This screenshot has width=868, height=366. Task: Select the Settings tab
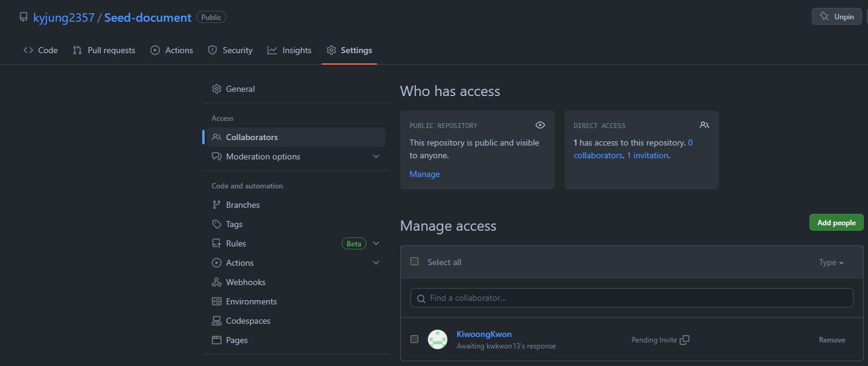click(349, 50)
